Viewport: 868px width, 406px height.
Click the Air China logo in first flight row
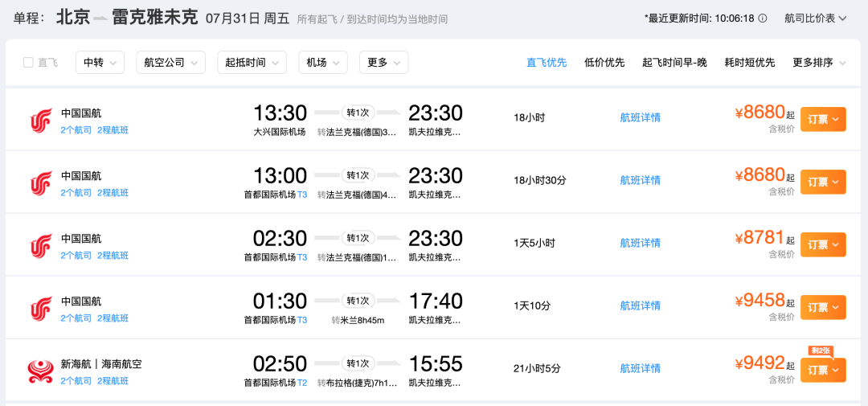pos(41,121)
